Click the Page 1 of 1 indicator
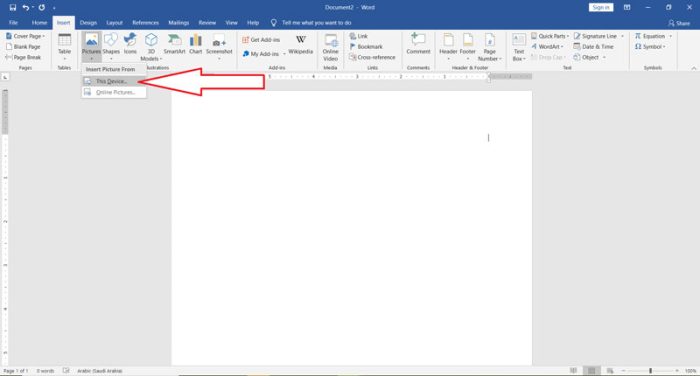This screenshot has width=700, height=376. click(x=16, y=371)
